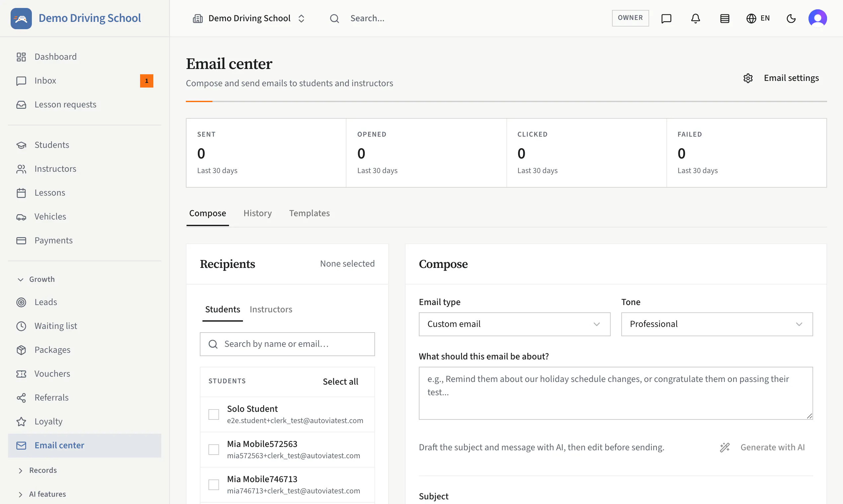Click the Loyalty star icon

click(x=21, y=421)
